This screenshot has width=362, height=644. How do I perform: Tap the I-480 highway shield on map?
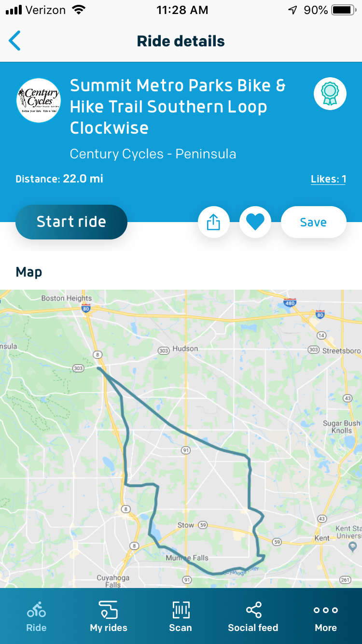(290, 303)
